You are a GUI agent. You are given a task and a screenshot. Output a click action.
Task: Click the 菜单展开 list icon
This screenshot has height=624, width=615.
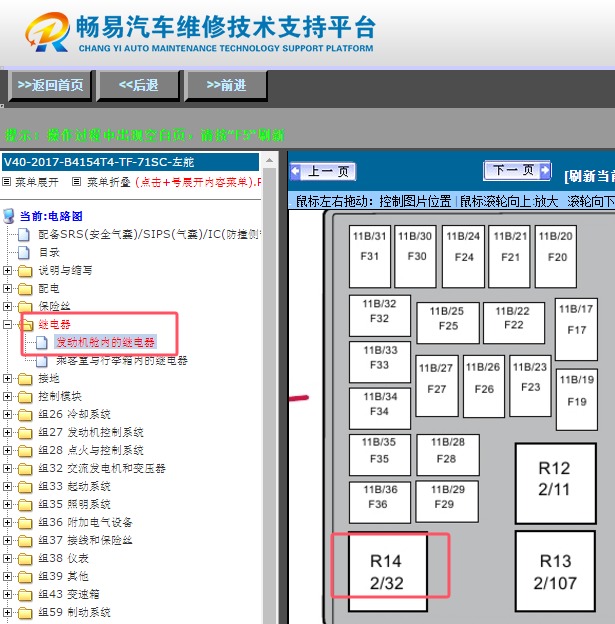tap(6, 182)
